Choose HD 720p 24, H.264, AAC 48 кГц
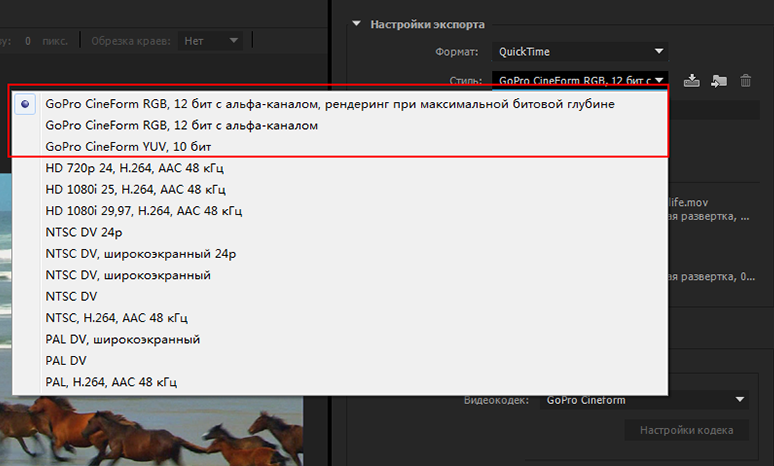Image resolution: width=774 pixels, height=466 pixels. [x=341, y=168]
